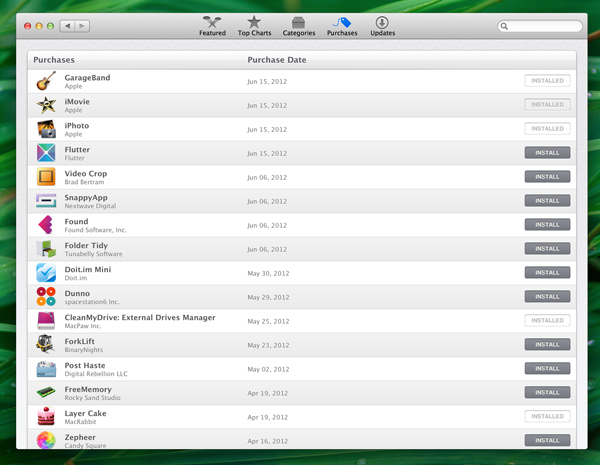Viewport: 600px width, 465px height.
Task: Open the Top Charts section
Action: click(254, 26)
